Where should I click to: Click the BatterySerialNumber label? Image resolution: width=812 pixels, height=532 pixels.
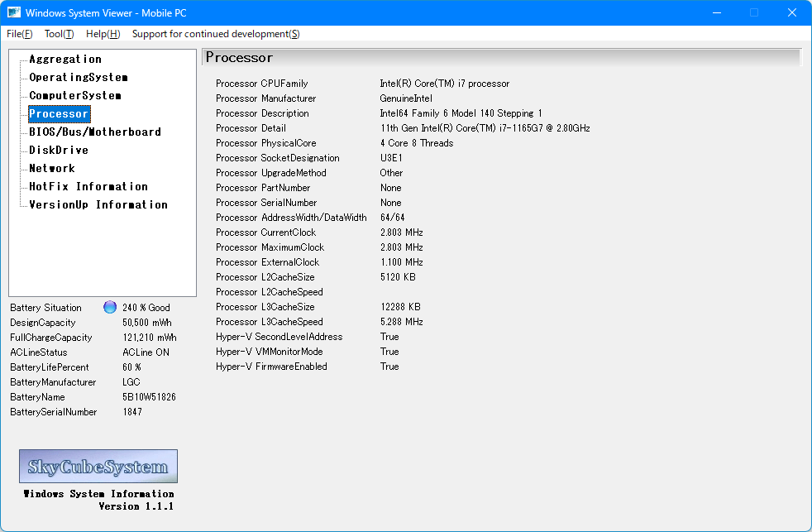[54, 412]
